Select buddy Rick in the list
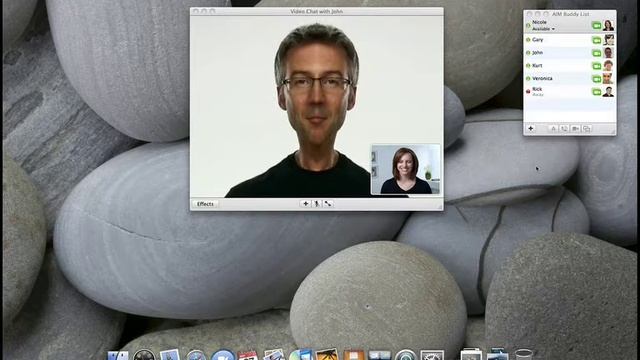The height and width of the screenshot is (360, 640). click(x=569, y=91)
